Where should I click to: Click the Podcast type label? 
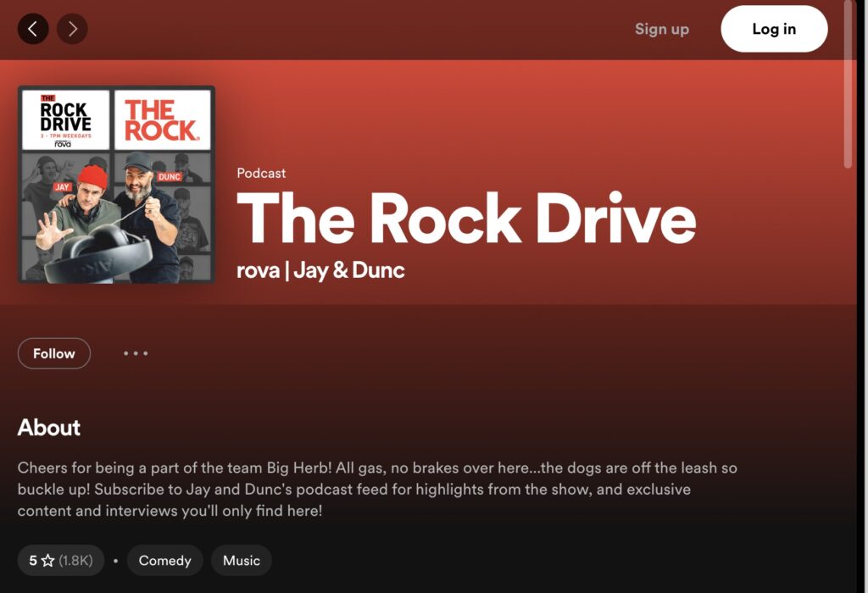click(x=261, y=173)
